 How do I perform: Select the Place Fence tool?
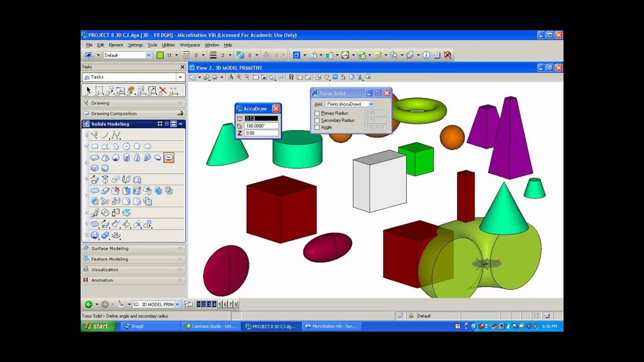[99, 90]
